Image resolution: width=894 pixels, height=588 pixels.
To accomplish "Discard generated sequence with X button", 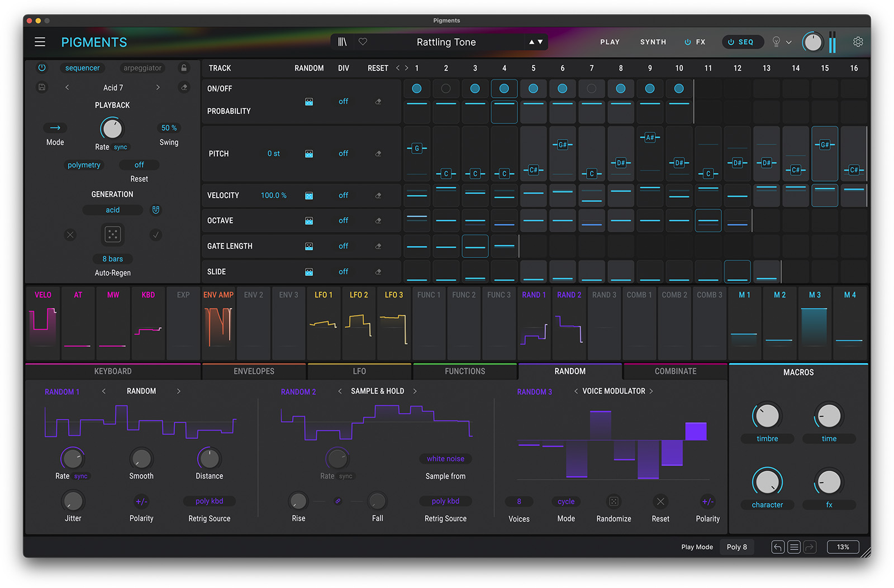I will tap(70, 235).
